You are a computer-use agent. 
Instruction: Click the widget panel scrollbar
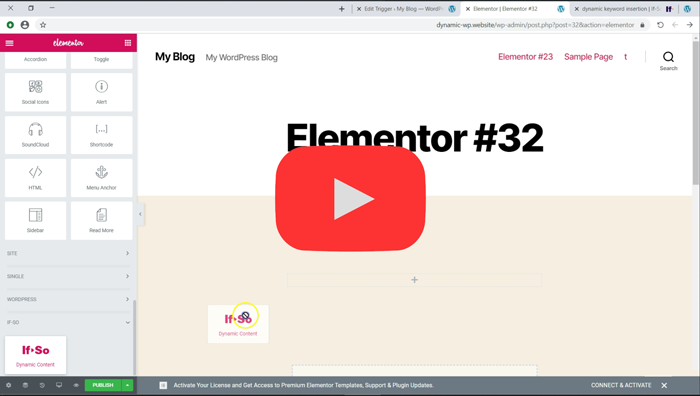135,337
